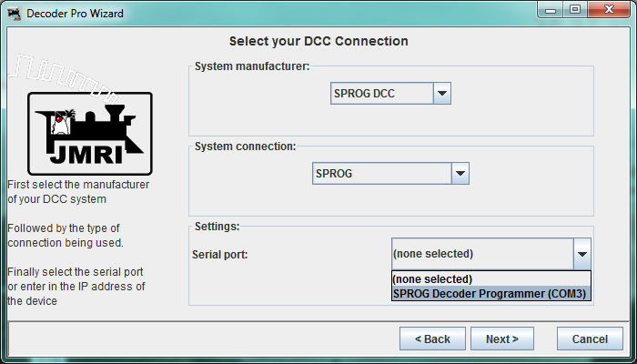637x364 pixels.
Task: Click the JMRI locomotive logo image
Action: 90,134
